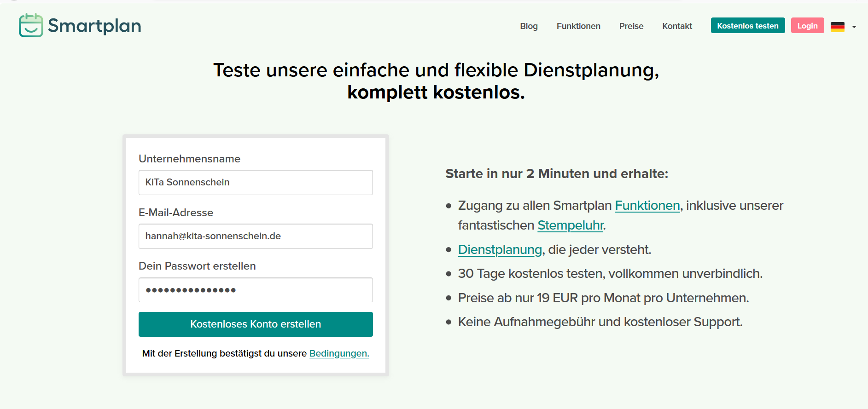Select the password input field
This screenshot has width=868, height=409.
click(x=256, y=290)
